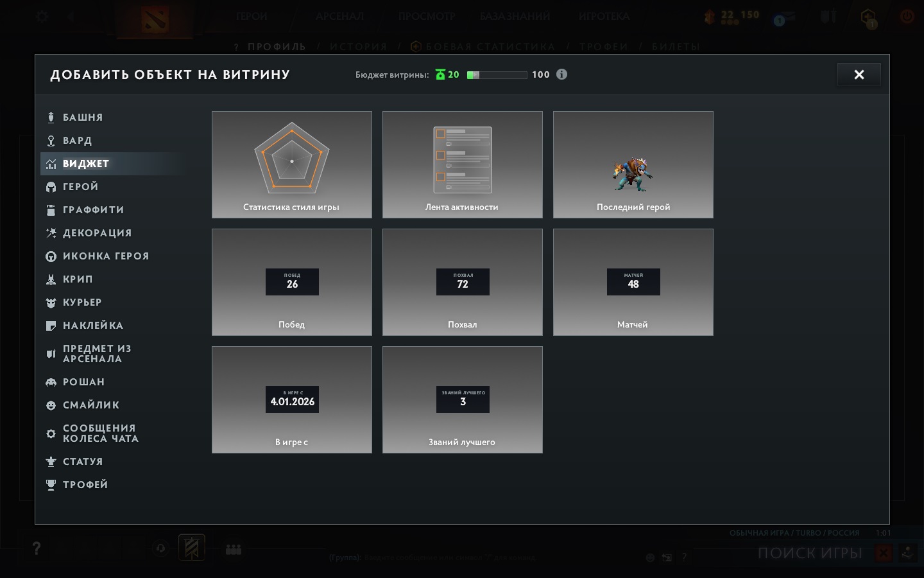Select Сообщения колеса чата category
The width and height of the screenshot is (924, 578).
pos(100,433)
